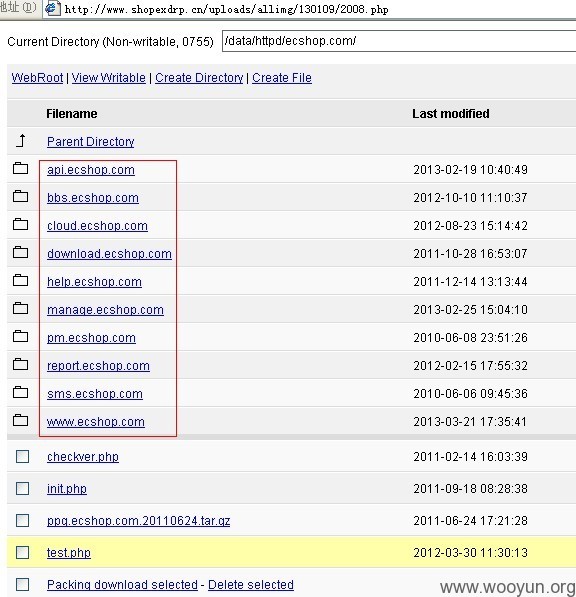Click the Create Directory link
This screenshot has width=576, height=597.
pos(199,78)
